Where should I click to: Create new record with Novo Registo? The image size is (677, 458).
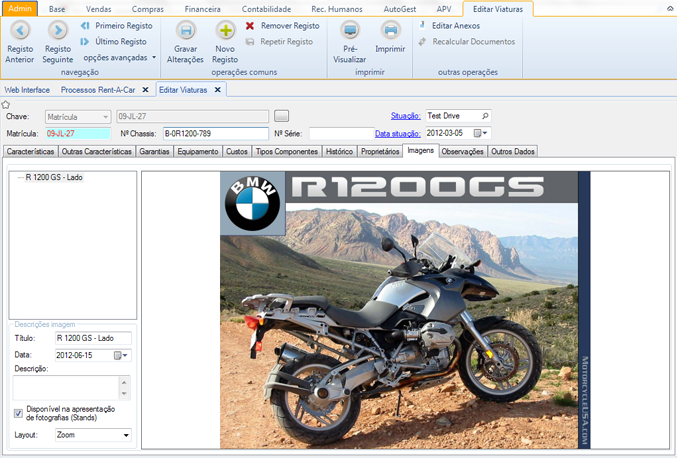225,32
